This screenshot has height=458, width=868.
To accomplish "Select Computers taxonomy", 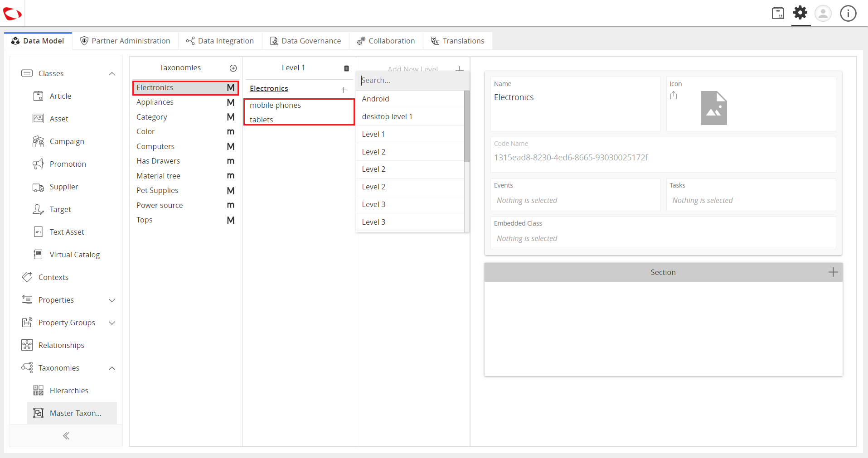I will [x=185, y=146].
